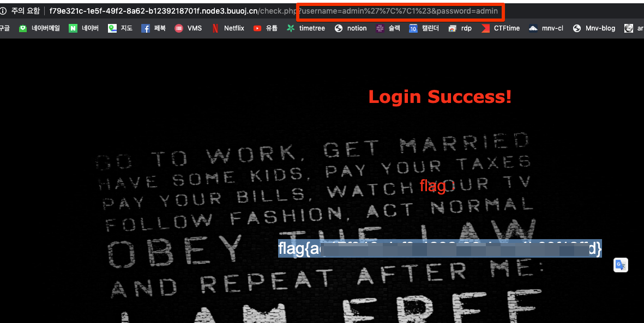Open the VMS bookmark

(x=188, y=28)
